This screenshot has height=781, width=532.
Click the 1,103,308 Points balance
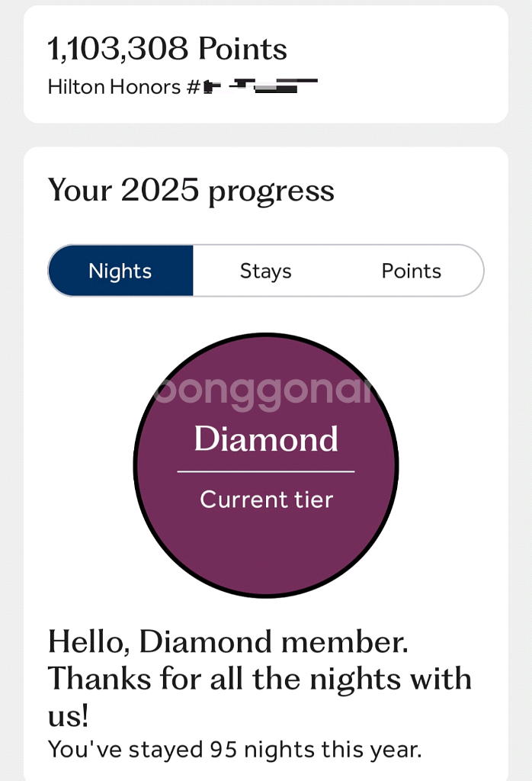[x=167, y=50]
